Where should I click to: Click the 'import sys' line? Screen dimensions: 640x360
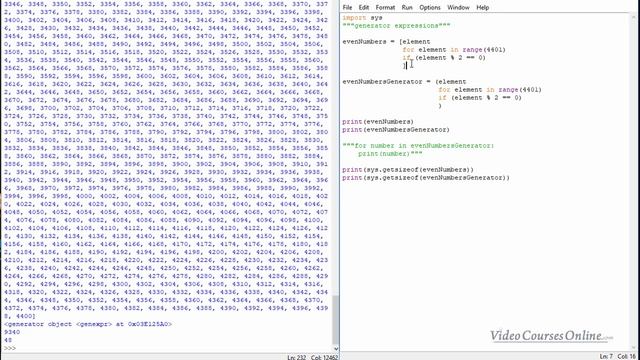(362, 18)
